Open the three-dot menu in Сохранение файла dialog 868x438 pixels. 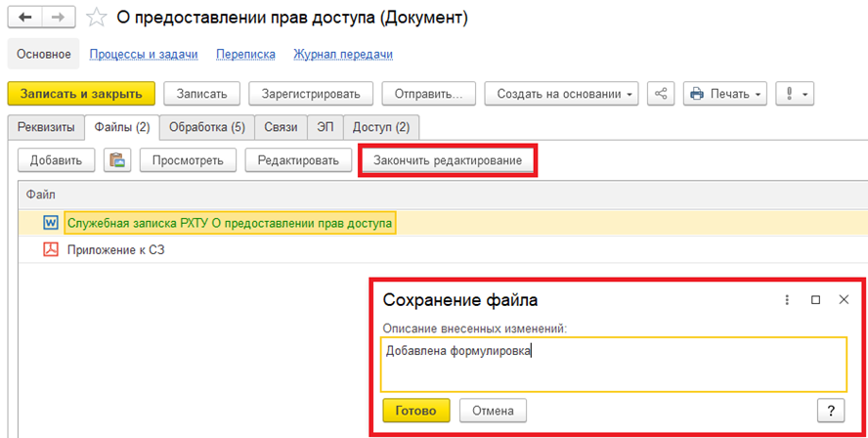[x=787, y=300]
